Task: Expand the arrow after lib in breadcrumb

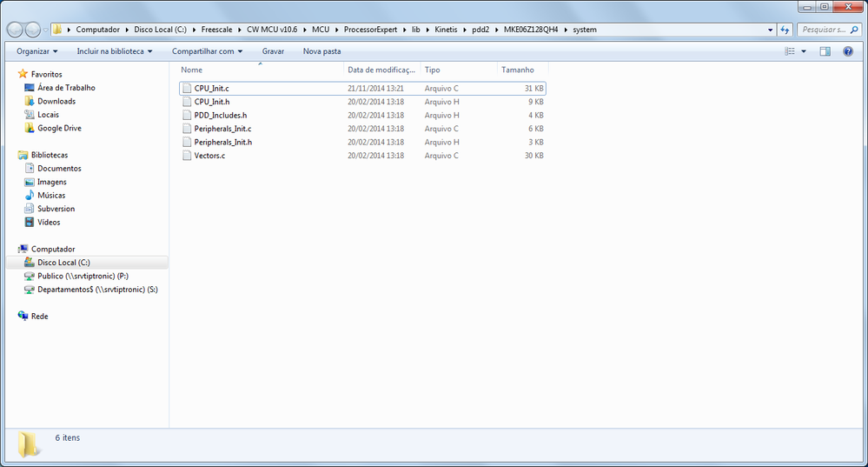Action: 427,30
